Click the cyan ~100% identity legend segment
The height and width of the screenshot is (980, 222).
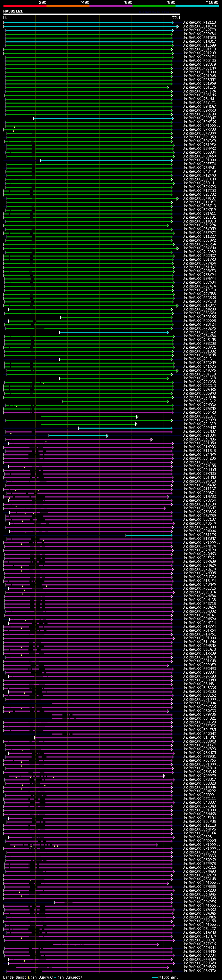click(197, 7)
